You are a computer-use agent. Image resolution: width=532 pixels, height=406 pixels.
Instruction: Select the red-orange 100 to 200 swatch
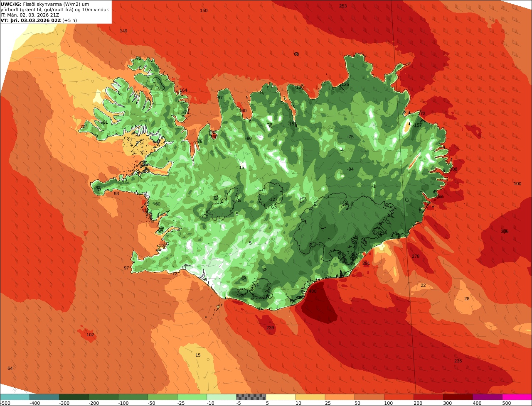click(x=399, y=397)
